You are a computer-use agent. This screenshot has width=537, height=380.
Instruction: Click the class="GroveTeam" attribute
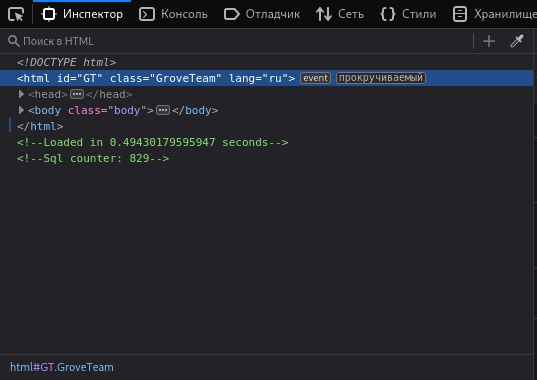(165, 78)
